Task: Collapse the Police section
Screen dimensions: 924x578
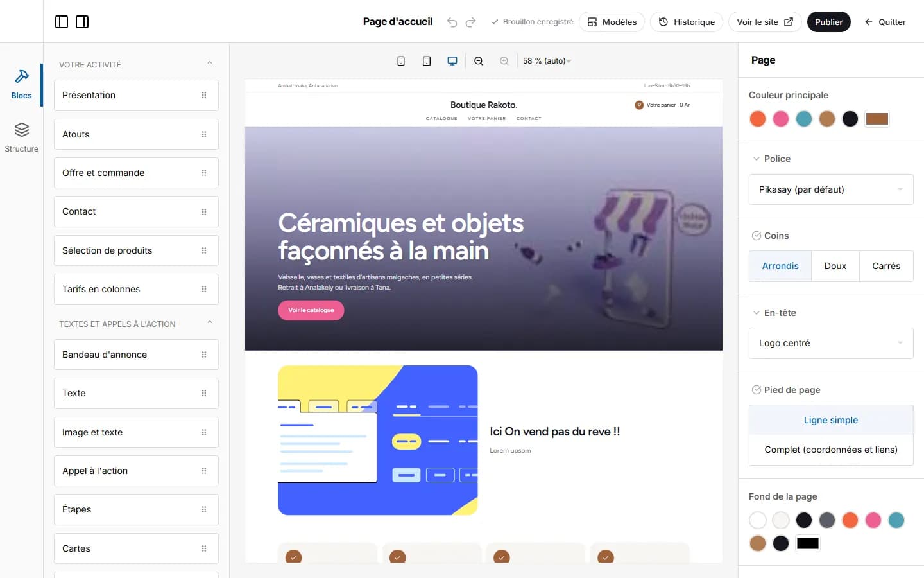Action: coord(757,159)
